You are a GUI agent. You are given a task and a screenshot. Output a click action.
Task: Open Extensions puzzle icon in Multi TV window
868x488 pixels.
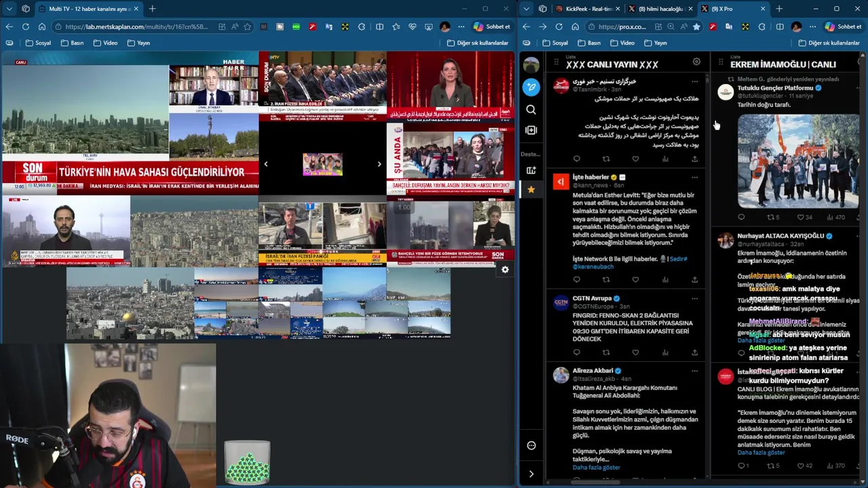(x=361, y=26)
